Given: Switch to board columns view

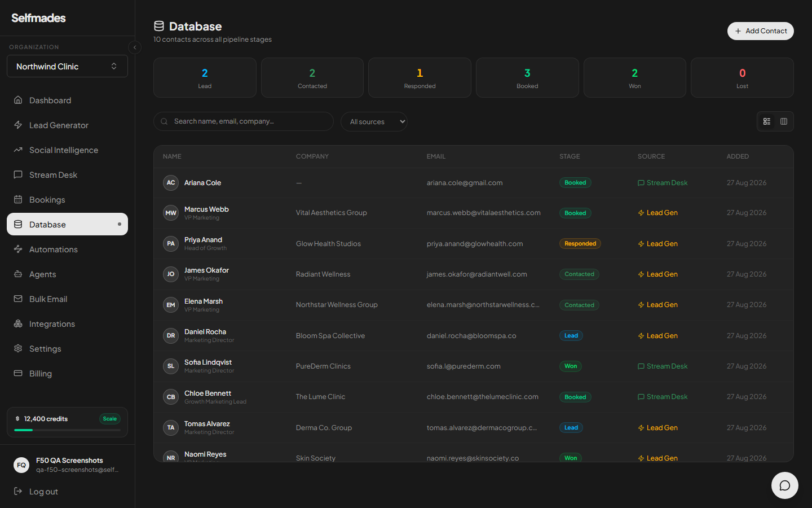Looking at the screenshot, I should [x=784, y=121].
